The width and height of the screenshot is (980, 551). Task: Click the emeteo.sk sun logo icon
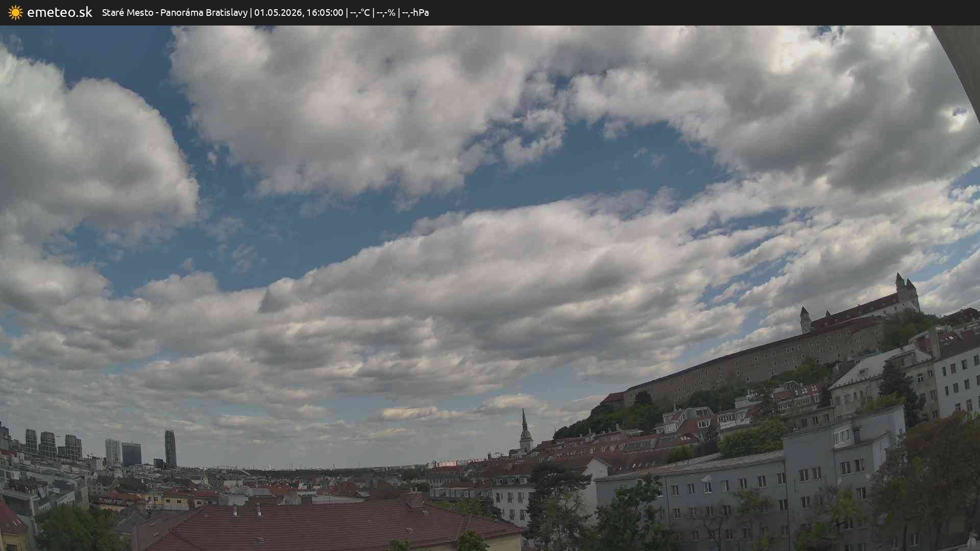(x=15, y=13)
